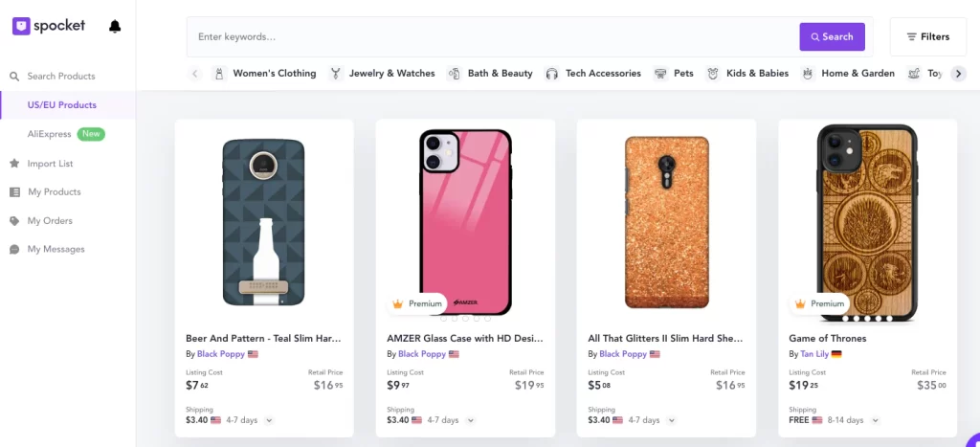The height and width of the screenshot is (447, 980).
Task: Open My Orders in sidebar
Action: pos(50,221)
